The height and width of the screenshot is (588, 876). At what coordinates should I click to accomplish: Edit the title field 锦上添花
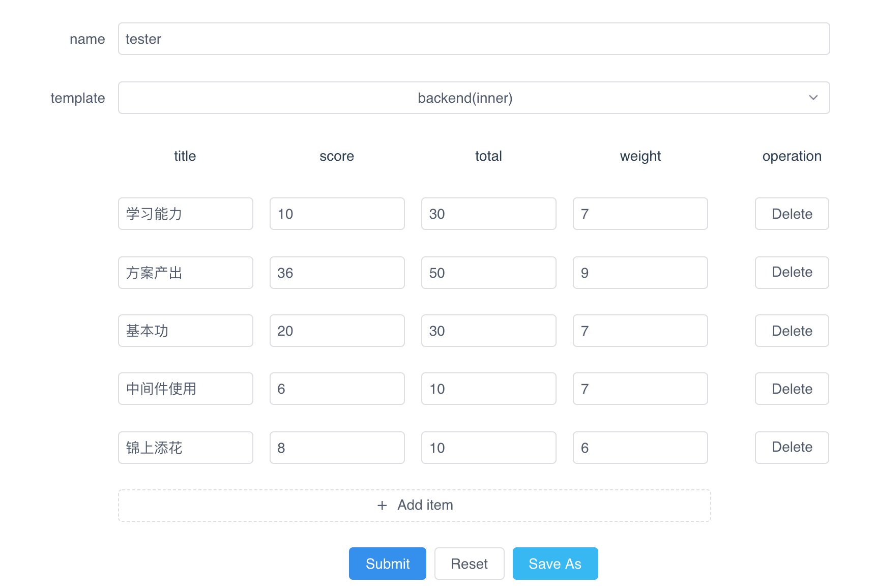pos(186,448)
